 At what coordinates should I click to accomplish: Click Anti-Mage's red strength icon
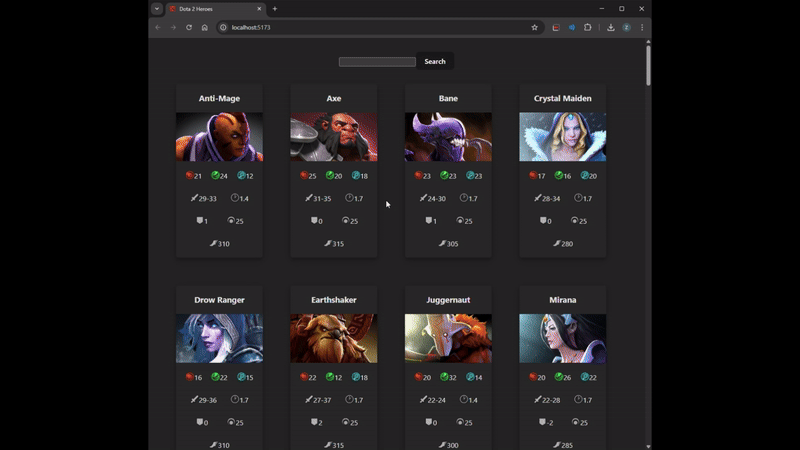(189, 175)
